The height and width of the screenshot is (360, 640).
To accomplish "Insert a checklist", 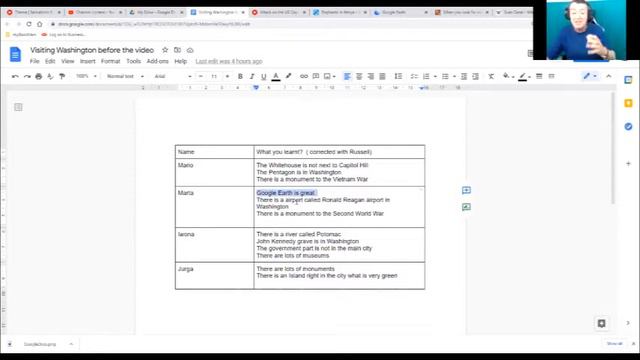I will pyautogui.click(x=414, y=76).
